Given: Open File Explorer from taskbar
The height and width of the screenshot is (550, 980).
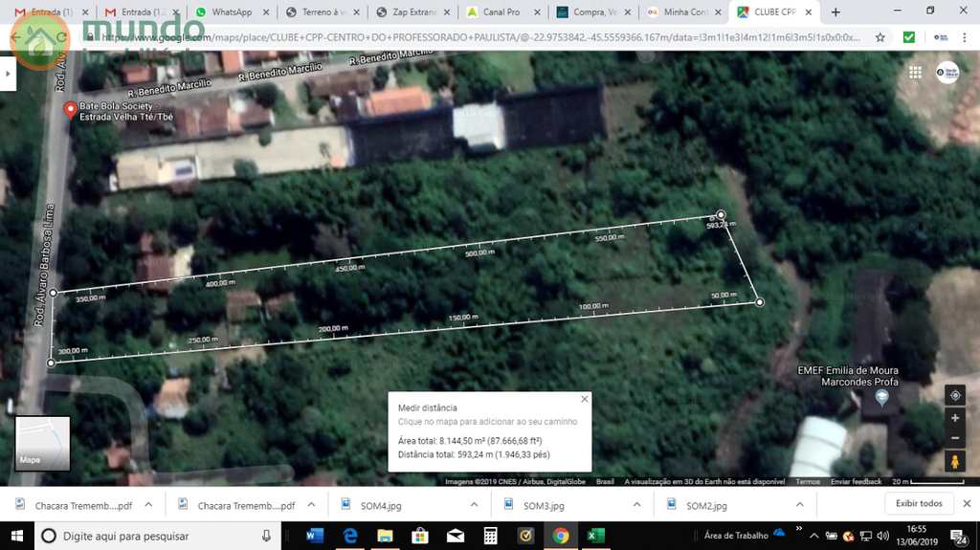Looking at the screenshot, I should click(385, 536).
